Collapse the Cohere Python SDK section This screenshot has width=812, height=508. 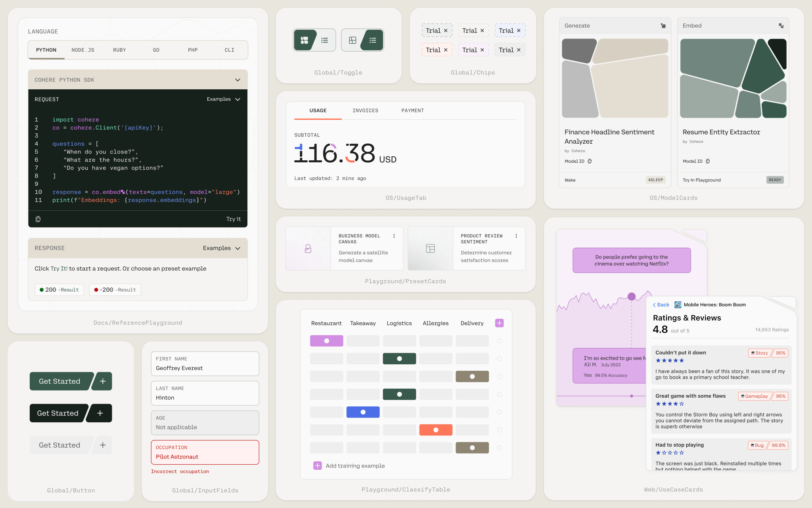coord(237,80)
